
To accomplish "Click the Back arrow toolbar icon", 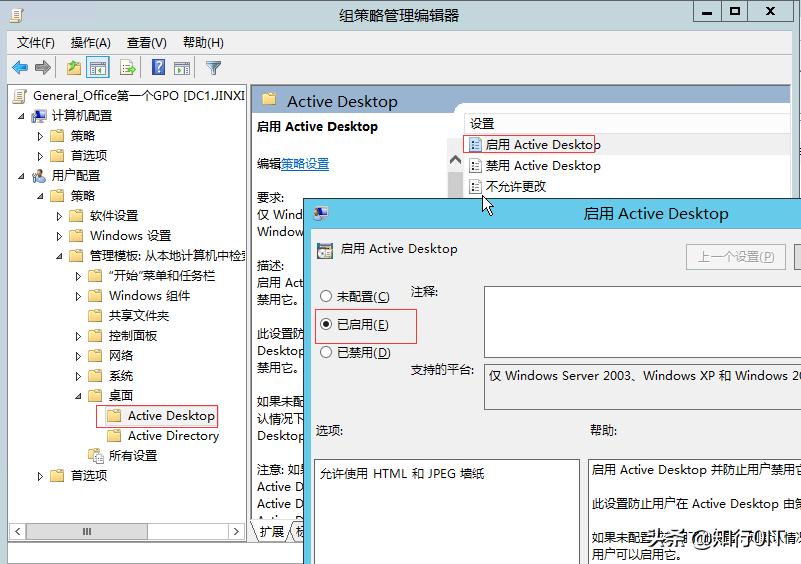I will point(19,68).
